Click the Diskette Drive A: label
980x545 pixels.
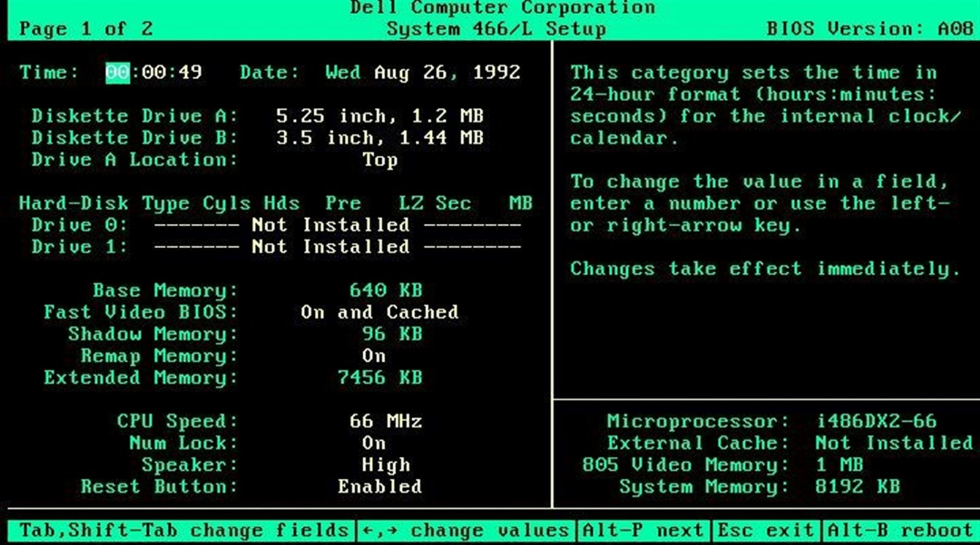[135, 116]
